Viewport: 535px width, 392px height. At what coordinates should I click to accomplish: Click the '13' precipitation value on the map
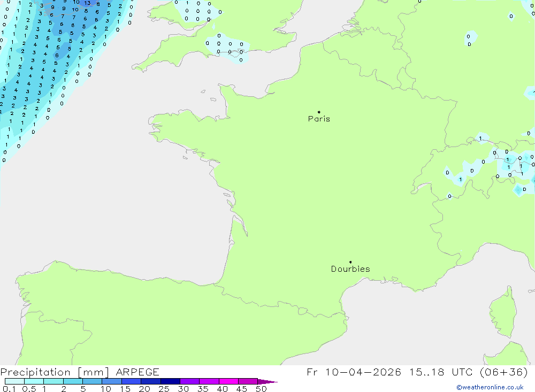click(x=87, y=3)
